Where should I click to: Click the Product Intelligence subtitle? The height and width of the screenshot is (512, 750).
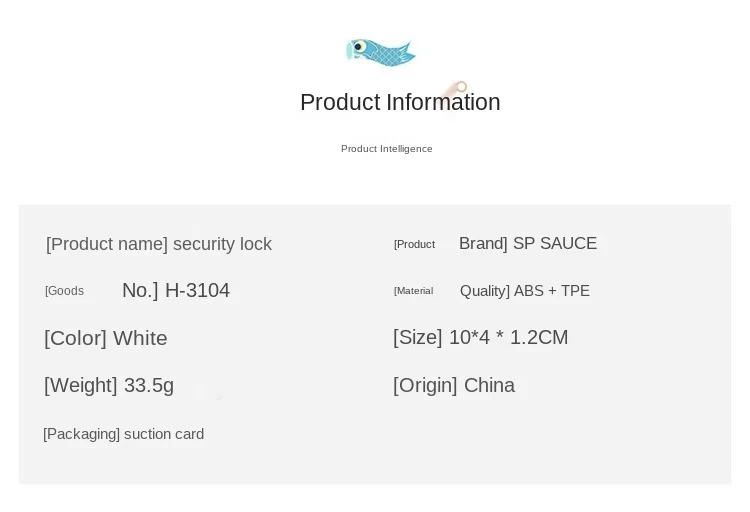coord(386,149)
